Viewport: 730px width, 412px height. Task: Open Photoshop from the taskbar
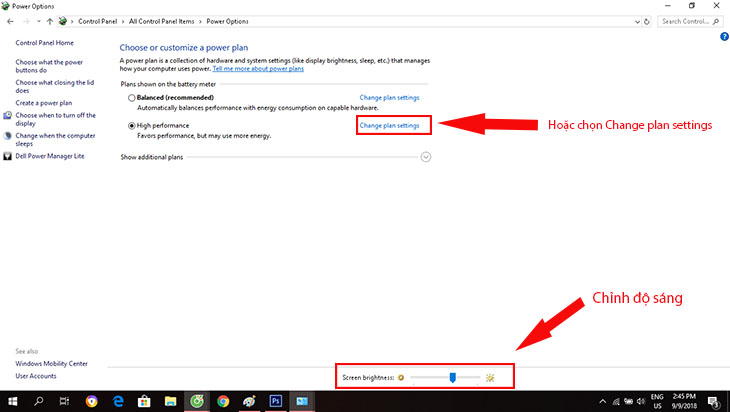(276, 400)
